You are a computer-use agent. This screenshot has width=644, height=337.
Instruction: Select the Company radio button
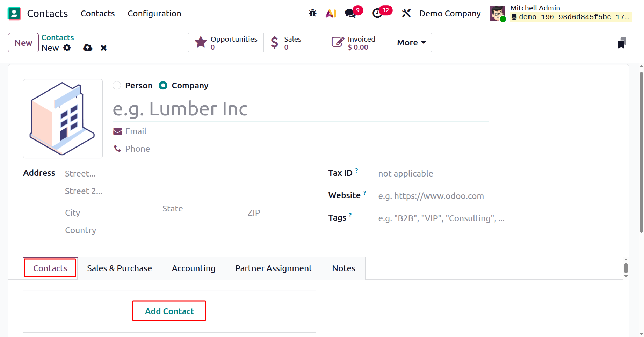163,86
